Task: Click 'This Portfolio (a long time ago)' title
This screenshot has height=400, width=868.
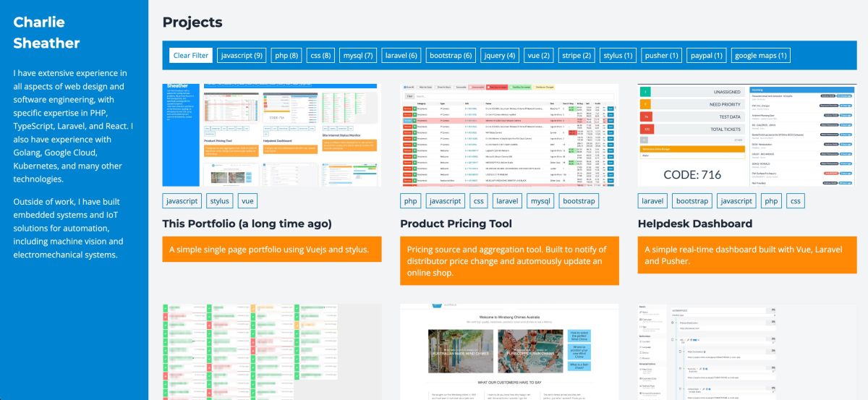Action: (247, 224)
